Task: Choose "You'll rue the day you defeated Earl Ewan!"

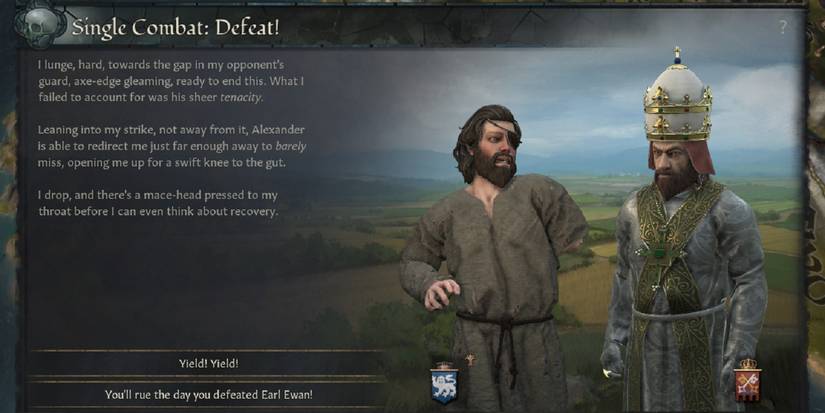Action: [x=208, y=394]
